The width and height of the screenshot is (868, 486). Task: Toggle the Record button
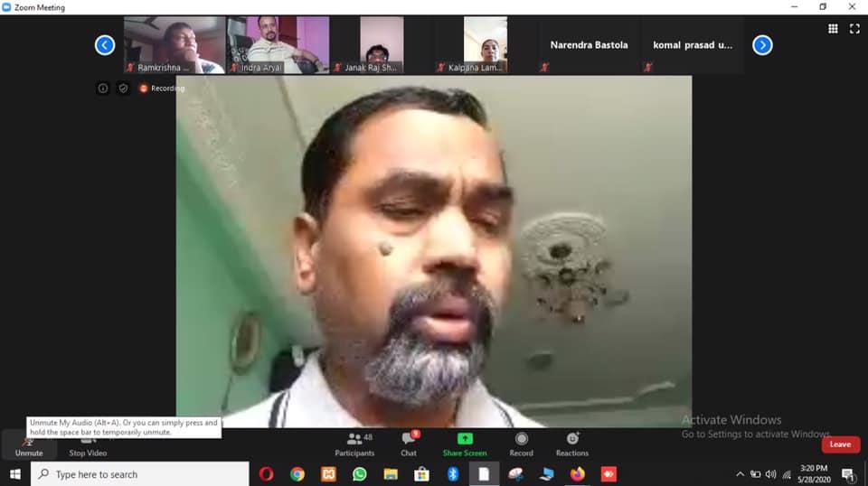[521, 443]
